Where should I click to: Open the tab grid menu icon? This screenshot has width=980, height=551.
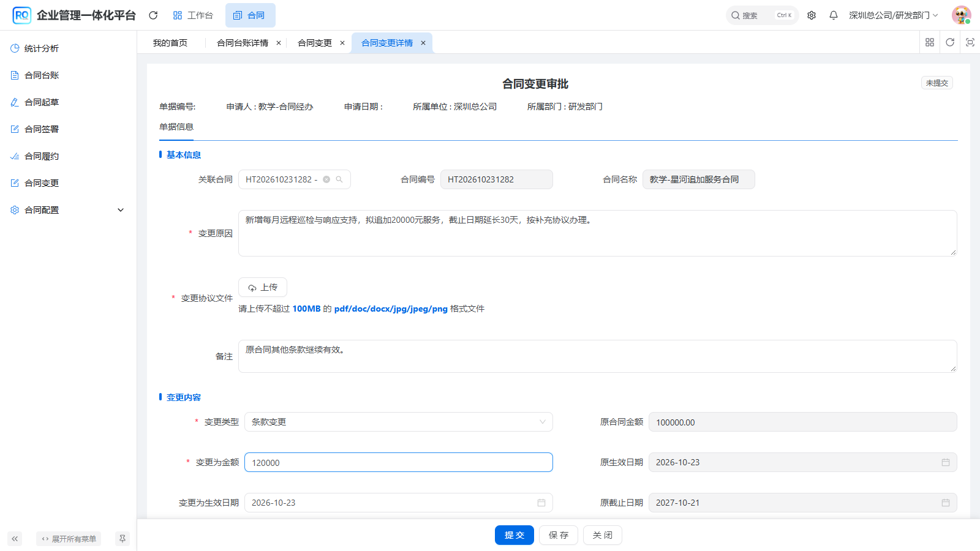pos(930,42)
